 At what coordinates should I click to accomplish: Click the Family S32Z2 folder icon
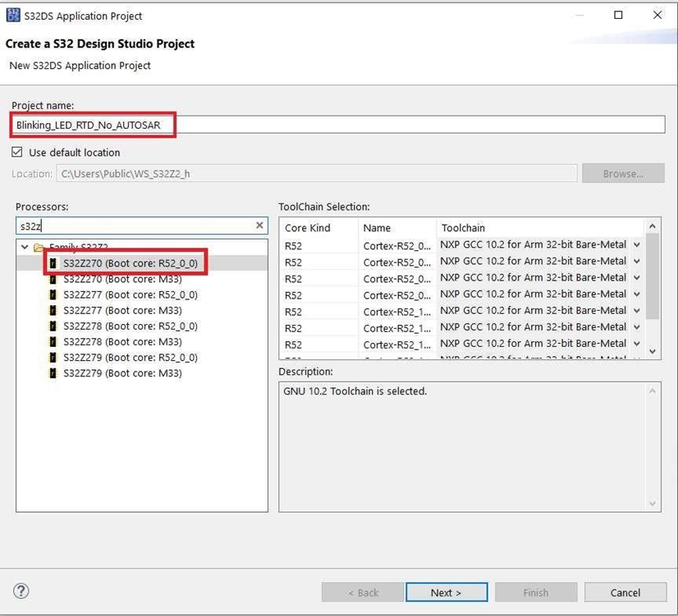pos(39,247)
